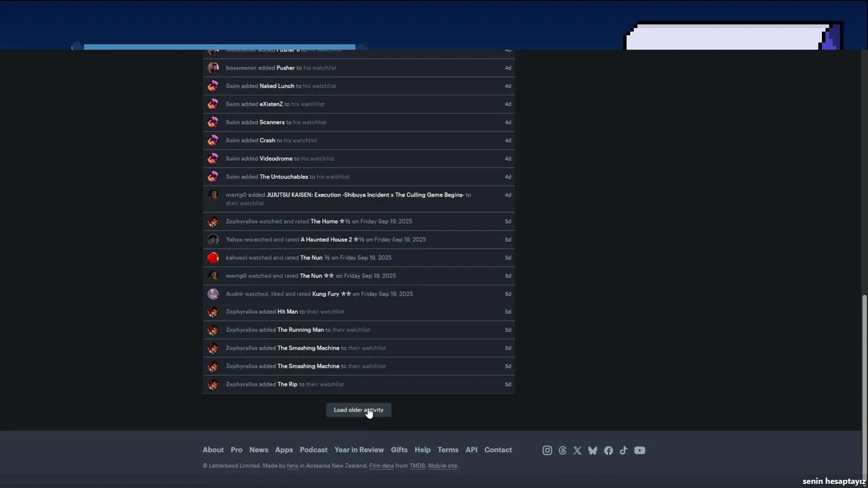Click Saim's avatar on Scanners row
Screen dimensions: 868x488
coord(213,123)
